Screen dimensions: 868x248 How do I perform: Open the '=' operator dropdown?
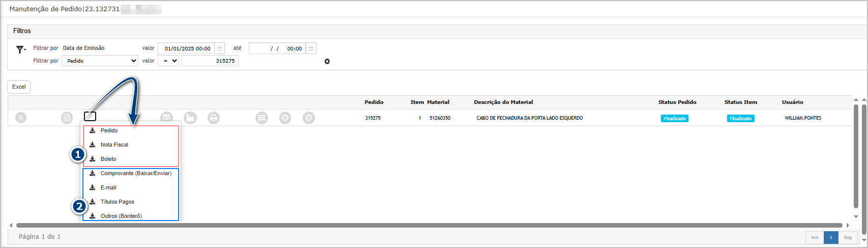168,61
